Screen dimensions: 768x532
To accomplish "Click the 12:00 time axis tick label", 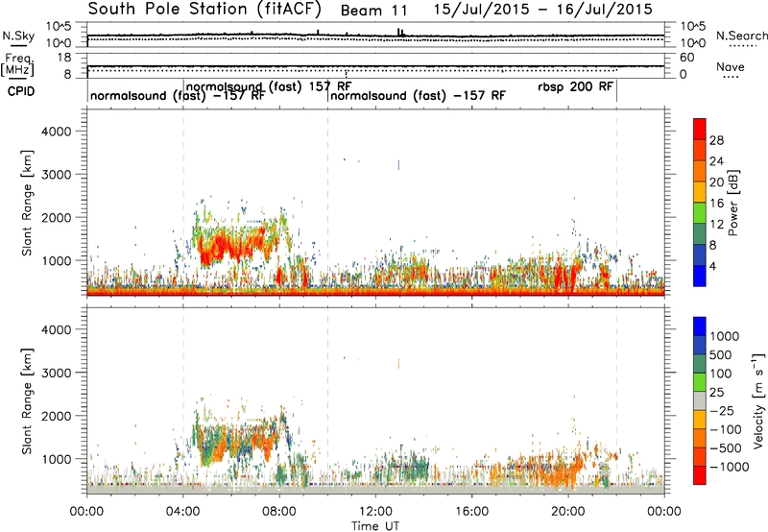I will (375, 512).
